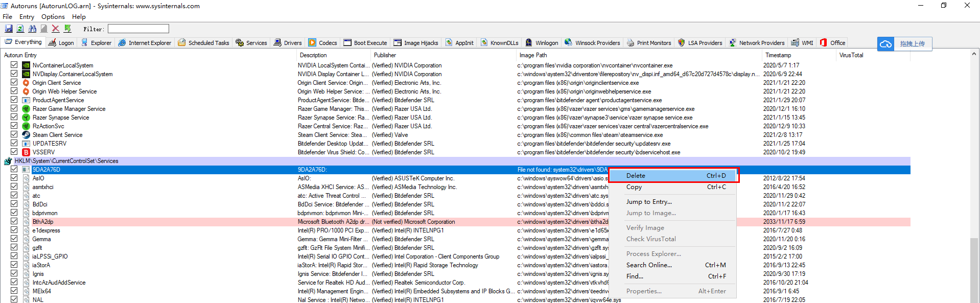Image resolution: width=980 pixels, height=303 pixels.
Task: Click the vertical scrollbar thumb
Action: click(974, 271)
